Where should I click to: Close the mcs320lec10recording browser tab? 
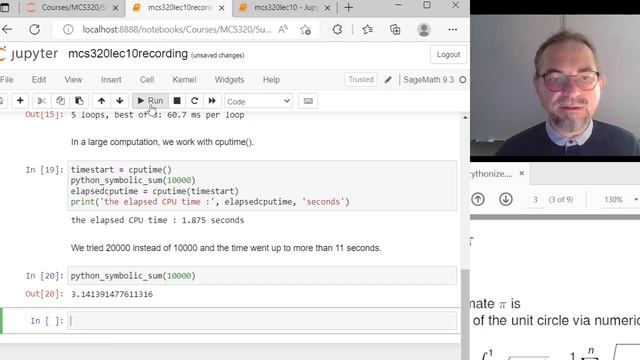pos(222,8)
